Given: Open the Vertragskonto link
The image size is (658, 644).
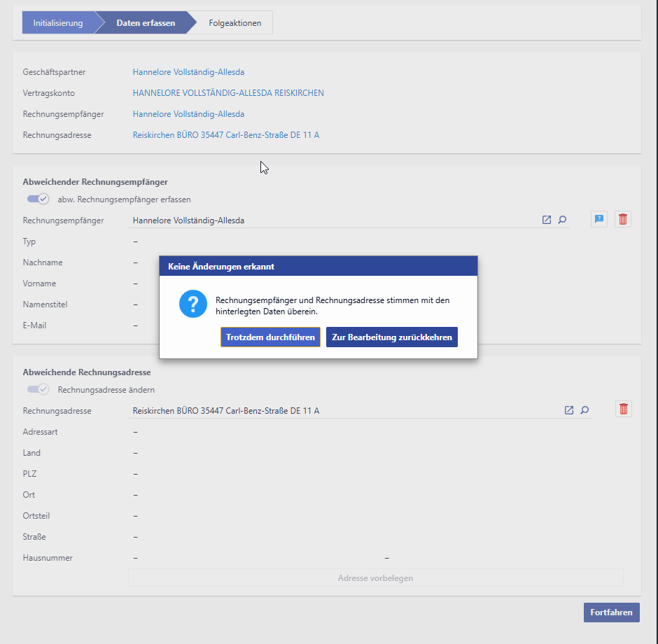Looking at the screenshot, I should pos(228,93).
